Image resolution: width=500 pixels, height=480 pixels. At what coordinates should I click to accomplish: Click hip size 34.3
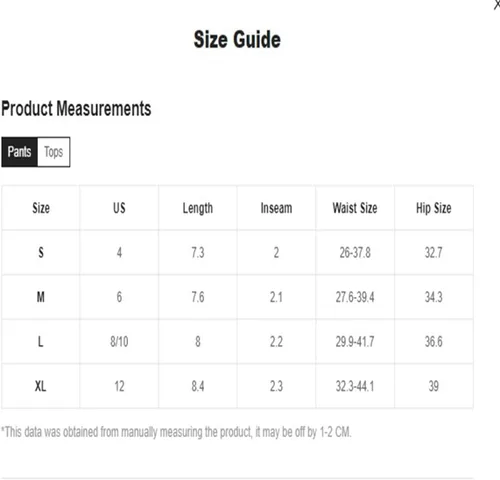[434, 297]
